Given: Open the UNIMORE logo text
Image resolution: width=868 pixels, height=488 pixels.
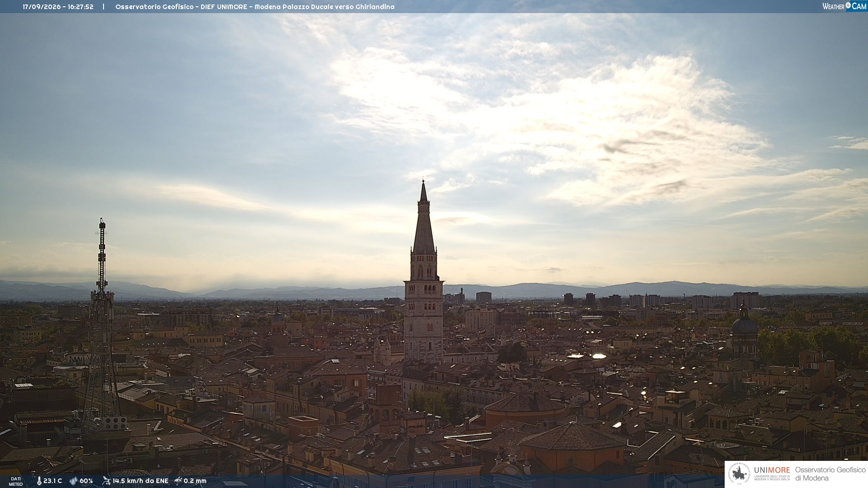Looking at the screenshot, I should 772,470.
